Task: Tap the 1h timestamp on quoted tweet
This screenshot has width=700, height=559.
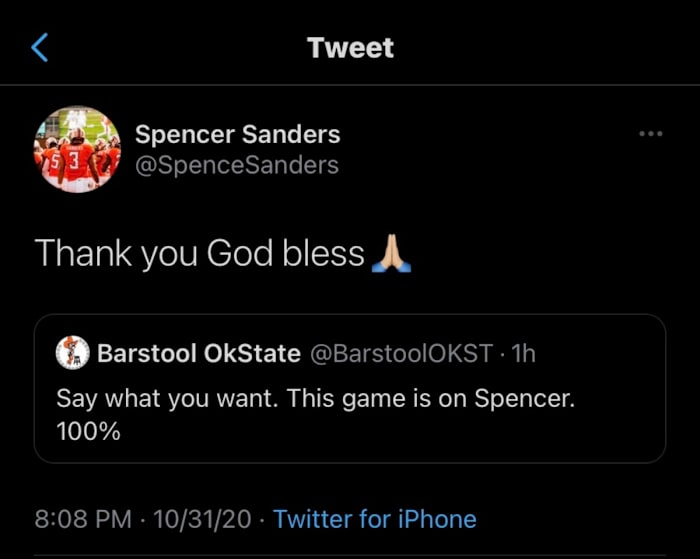Action: [x=523, y=353]
